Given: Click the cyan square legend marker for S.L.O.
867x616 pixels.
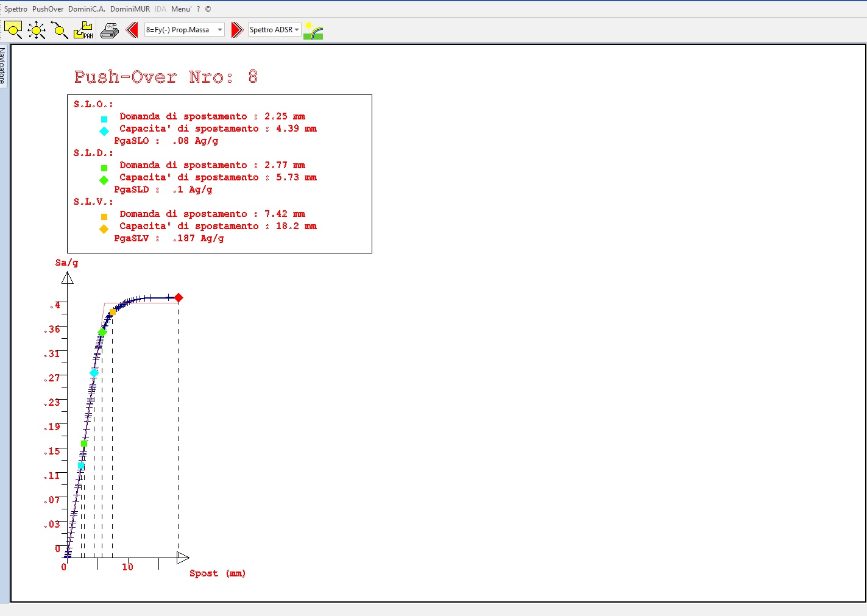Looking at the screenshot, I should (104, 119).
